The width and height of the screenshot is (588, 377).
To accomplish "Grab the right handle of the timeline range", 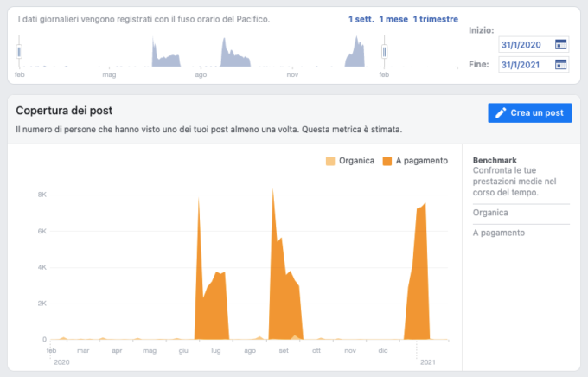I will [x=384, y=54].
